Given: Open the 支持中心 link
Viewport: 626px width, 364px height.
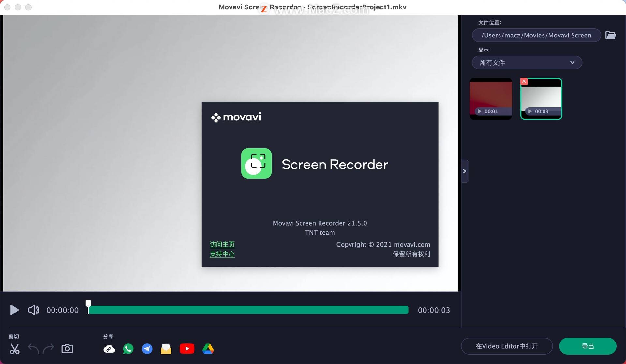Looking at the screenshot, I should pyautogui.click(x=222, y=254).
